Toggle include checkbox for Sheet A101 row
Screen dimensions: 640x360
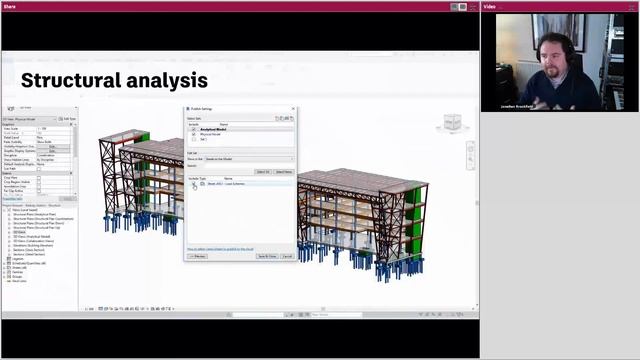194,184
